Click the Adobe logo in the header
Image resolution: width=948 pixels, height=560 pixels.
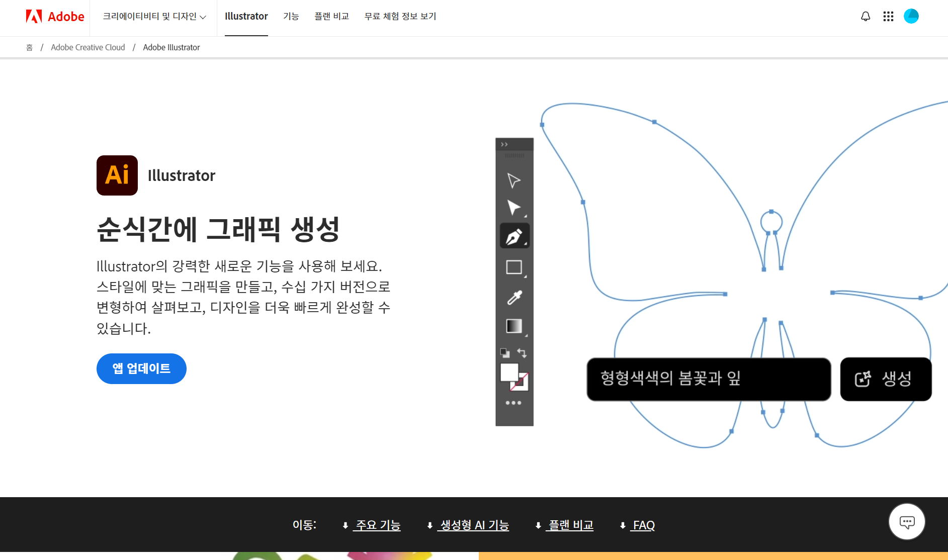coord(55,17)
